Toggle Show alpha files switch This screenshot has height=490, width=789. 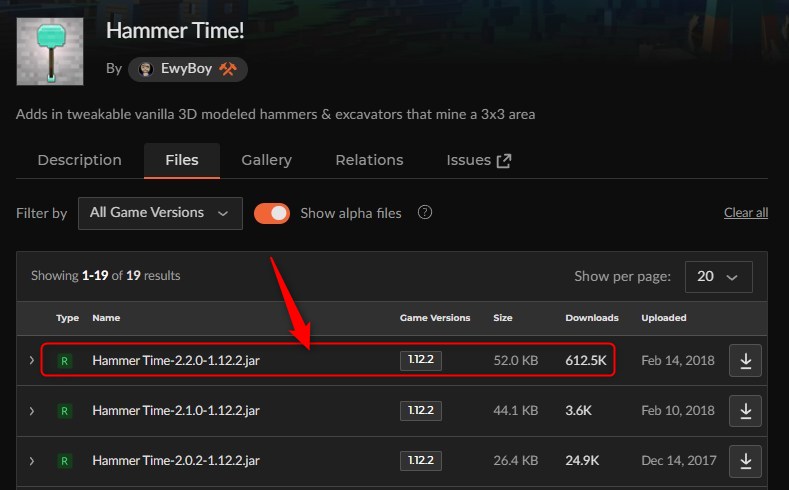pyautogui.click(x=272, y=213)
